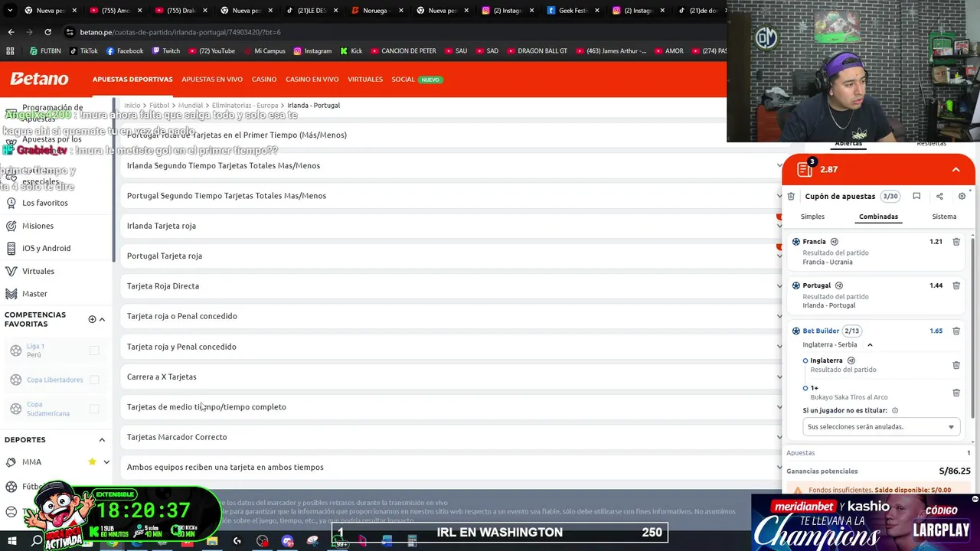Open the Sus selecciones serán anuladas dropdown
980x551 pixels.
[x=881, y=427]
